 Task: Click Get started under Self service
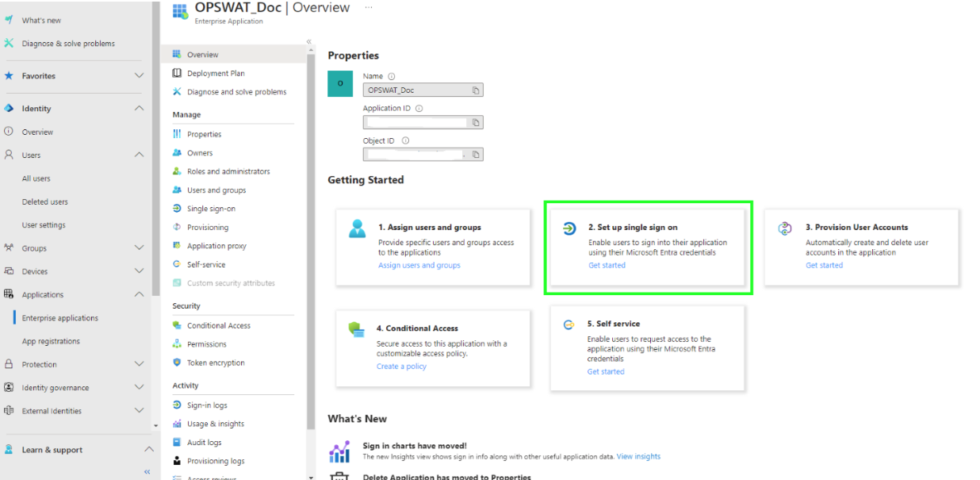click(606, 371)
